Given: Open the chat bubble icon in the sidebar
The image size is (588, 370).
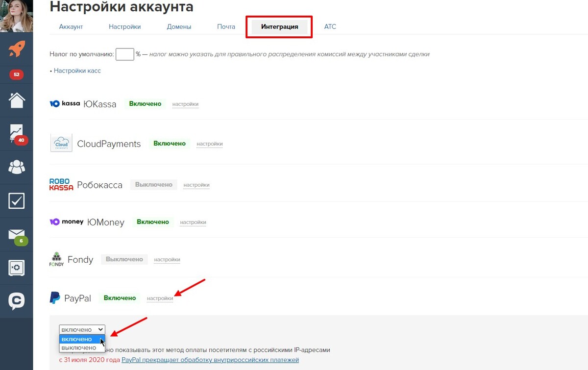Looking at the screenshot, I should coord(17,301).
